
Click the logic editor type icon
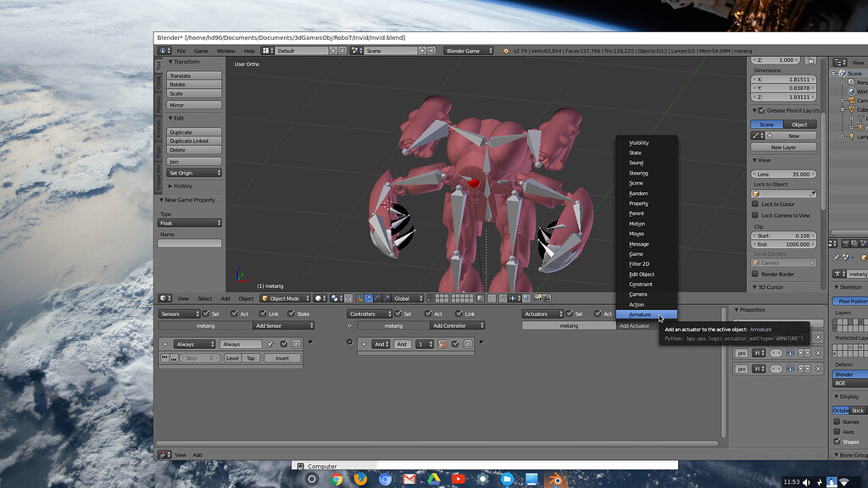[164, 455]
